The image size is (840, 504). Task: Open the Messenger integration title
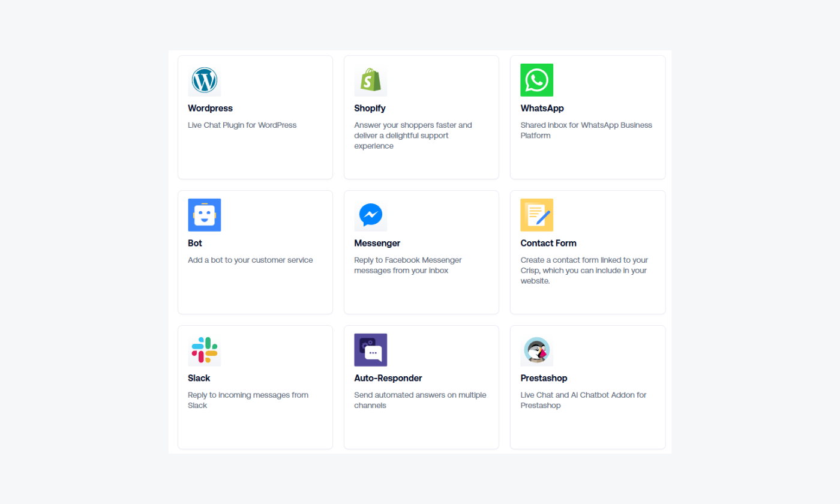[377, 244]
